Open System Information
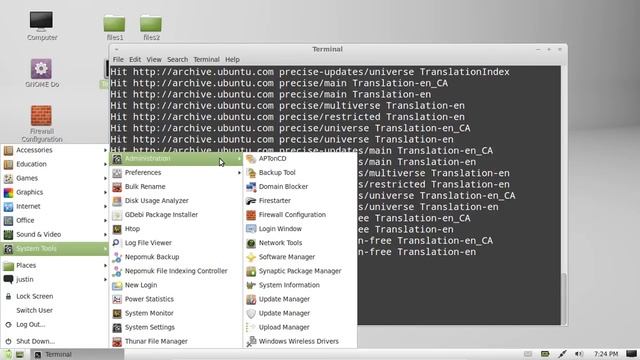 click(300, 285)
